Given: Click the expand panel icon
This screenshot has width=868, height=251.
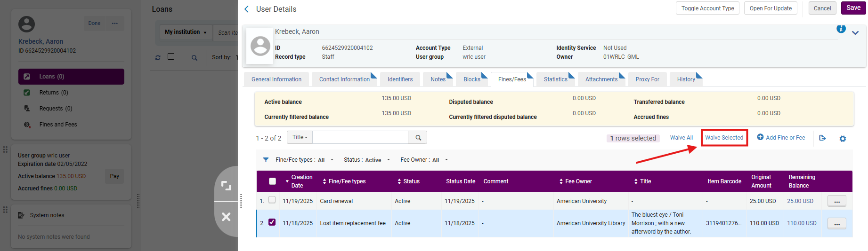Looking at the screenshot, I should tap(226, 186).
